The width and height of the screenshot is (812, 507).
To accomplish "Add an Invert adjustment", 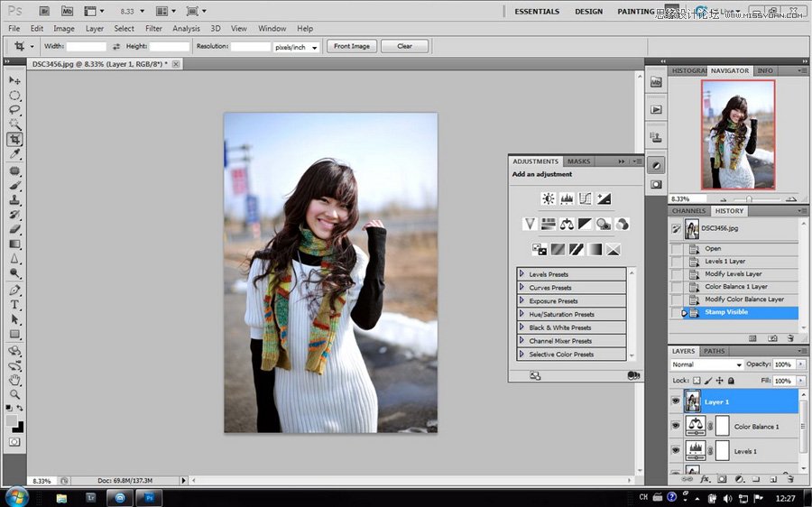I will tap(540, 250).
